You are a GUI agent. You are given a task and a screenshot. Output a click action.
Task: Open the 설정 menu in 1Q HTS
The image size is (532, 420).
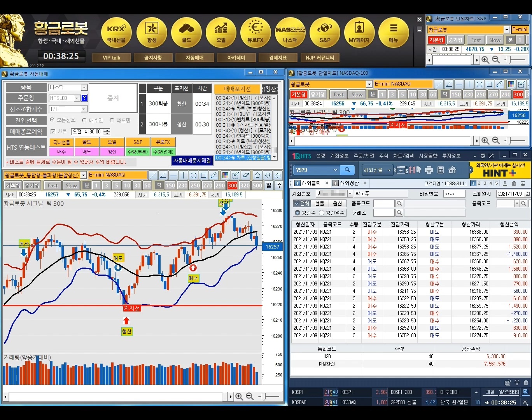coord(320,156)
